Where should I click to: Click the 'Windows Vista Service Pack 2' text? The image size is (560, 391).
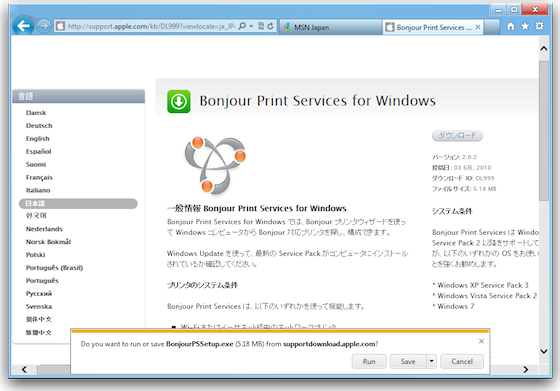point(487,296)
